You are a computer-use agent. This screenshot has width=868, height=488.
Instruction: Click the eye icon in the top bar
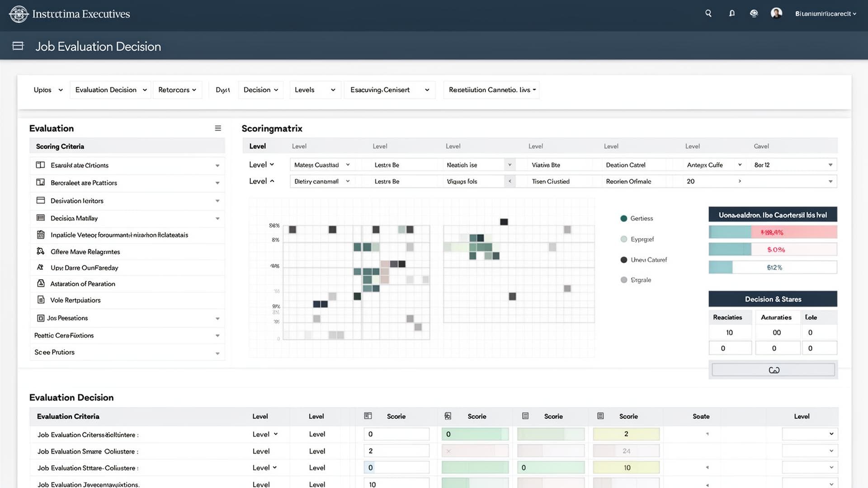point(754,13)
